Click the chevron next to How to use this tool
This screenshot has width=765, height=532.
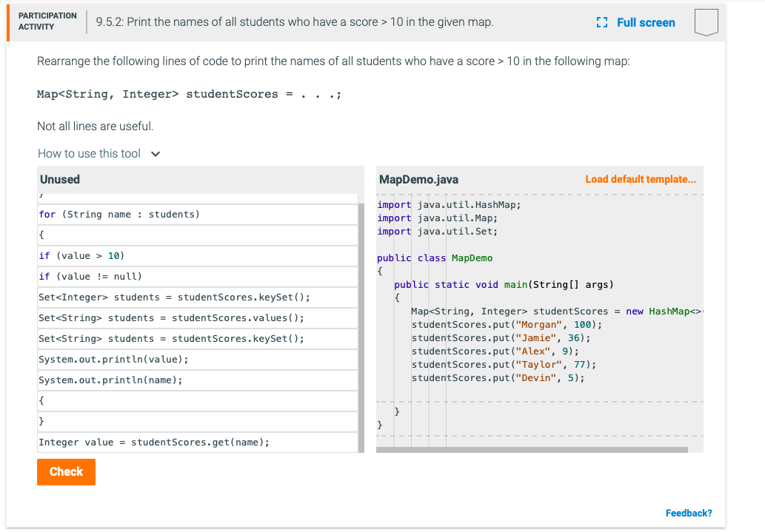click(x=156, y=154)
